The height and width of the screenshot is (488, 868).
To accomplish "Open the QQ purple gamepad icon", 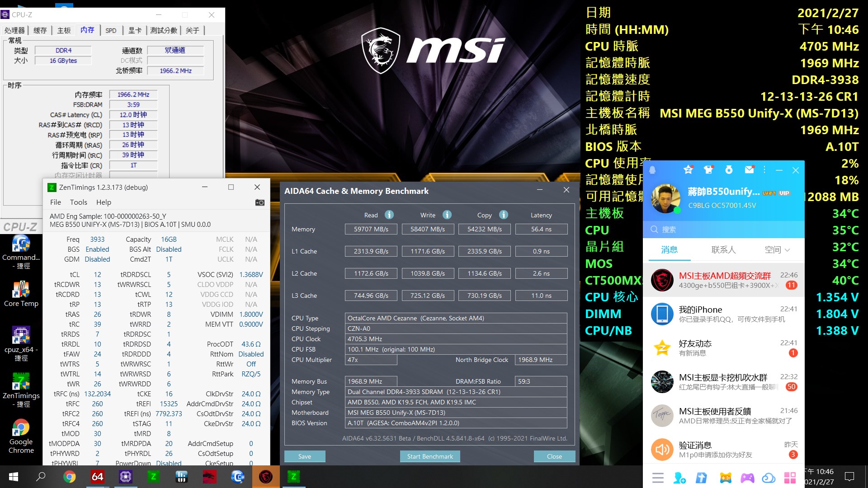I will tap(747, 478).
